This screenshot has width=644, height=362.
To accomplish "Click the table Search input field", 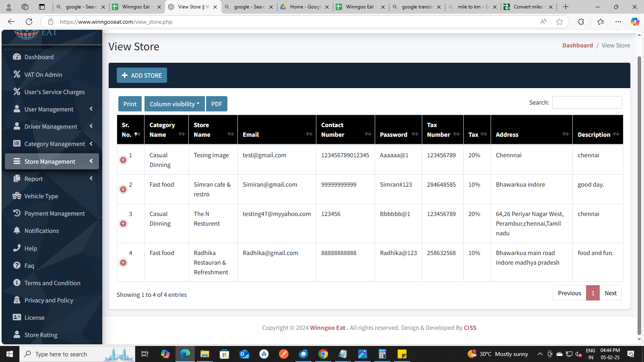I will [x=587, y=103].
